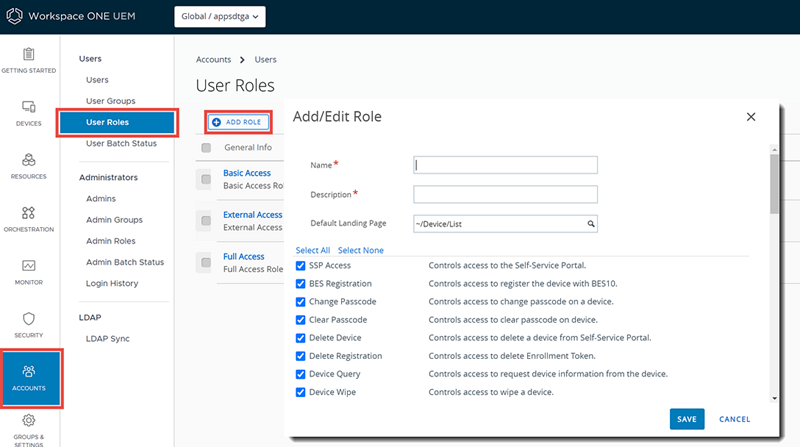Focus the Description input field

point(505,194)
